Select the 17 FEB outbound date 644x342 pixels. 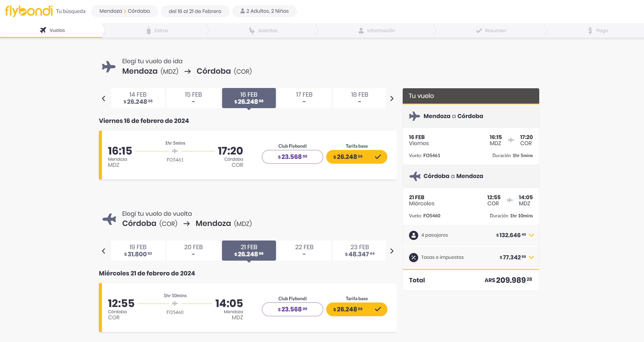click(304, 98)
